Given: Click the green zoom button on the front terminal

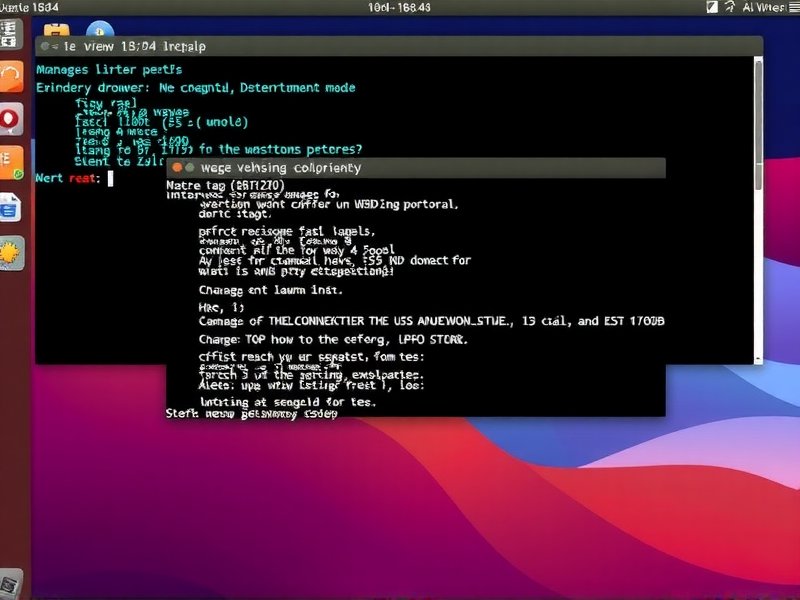Looking at the screenshot, I should click(190, 168).
